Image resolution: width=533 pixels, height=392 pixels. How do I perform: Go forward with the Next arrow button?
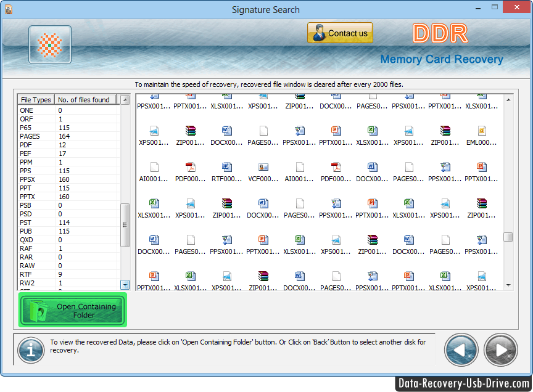tap(501, 349)
